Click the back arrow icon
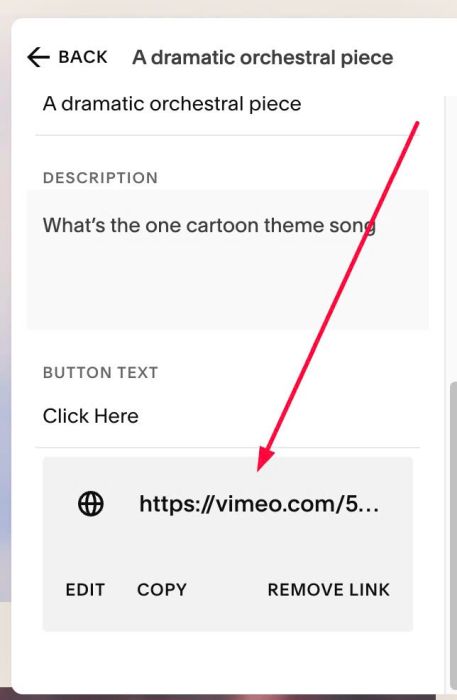 click(x=38, y=57)
